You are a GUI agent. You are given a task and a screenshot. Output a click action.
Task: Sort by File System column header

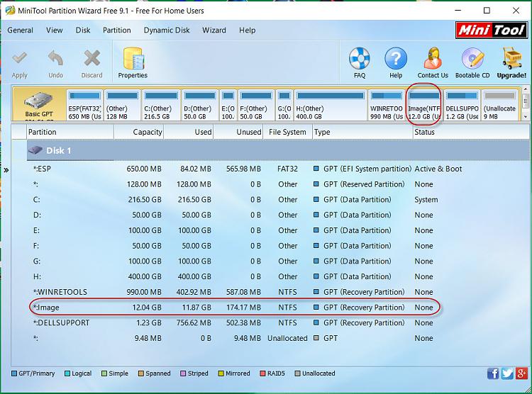(287, 132)
